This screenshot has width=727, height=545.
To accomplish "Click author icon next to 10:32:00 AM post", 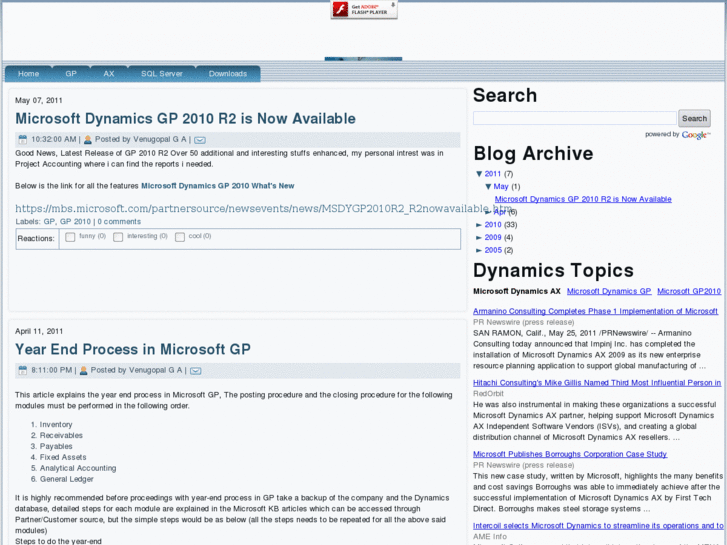I will pyautogui.click(x=88, y=140).
